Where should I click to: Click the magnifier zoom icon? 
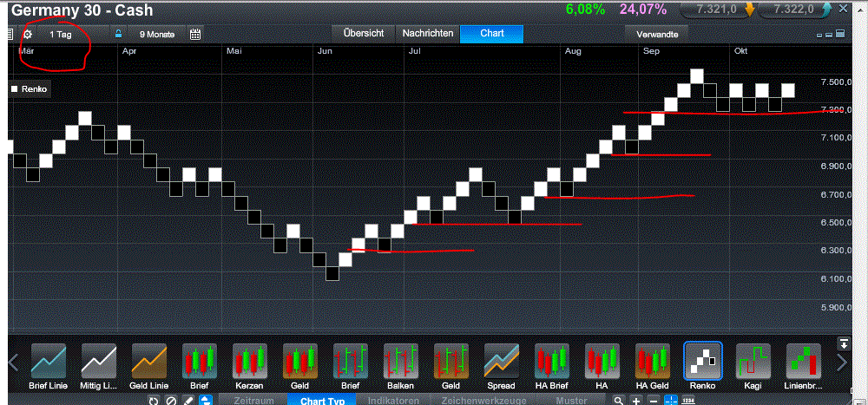[x=618, y=401]
